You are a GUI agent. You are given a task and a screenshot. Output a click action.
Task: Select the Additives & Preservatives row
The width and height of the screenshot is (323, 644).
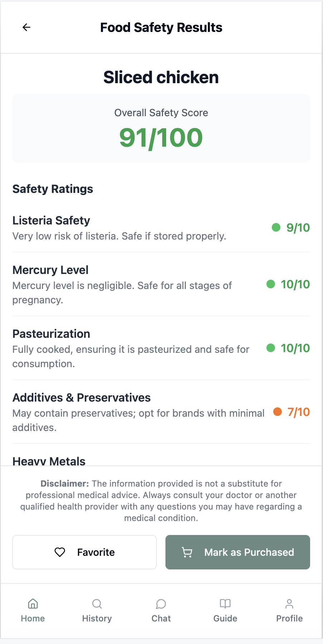point(161,412)
